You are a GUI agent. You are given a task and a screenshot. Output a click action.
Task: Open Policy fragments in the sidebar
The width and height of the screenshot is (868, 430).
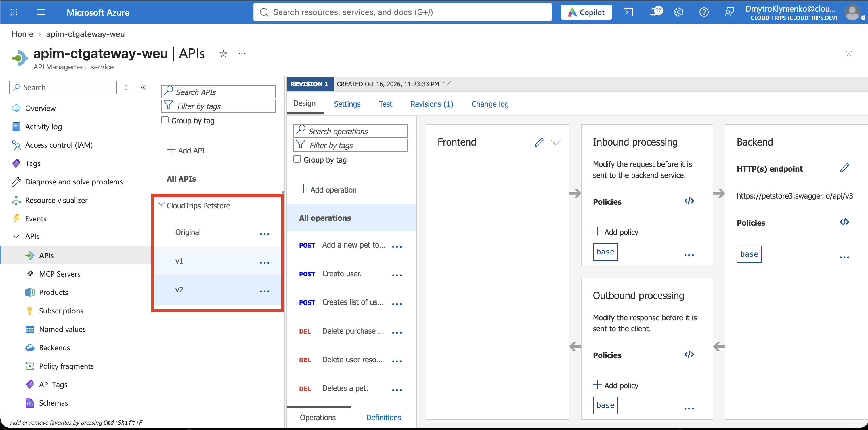click(66, 366)
